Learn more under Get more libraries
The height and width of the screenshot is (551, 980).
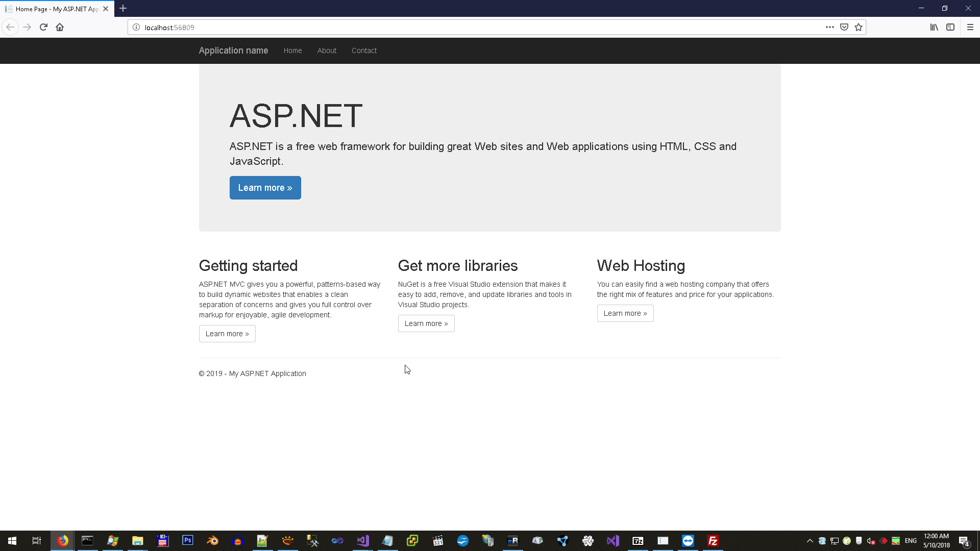point(426,323)
